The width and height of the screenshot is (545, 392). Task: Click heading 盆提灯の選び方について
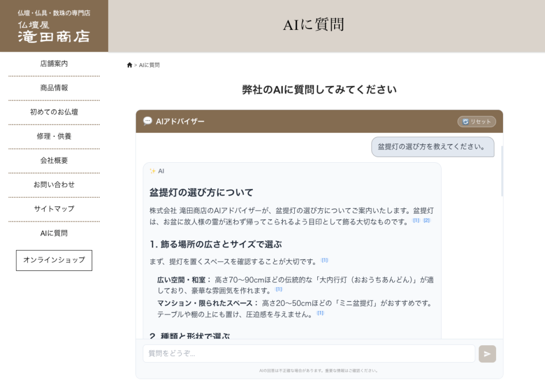tap(201, 193)
